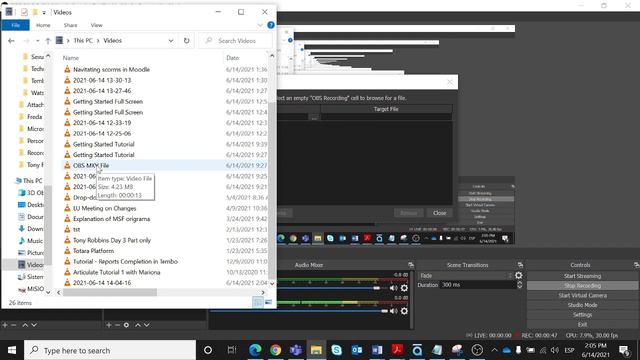The image size is (640, 360).
Task: Open OBS Settings from Controls
Action: point(582,315)
